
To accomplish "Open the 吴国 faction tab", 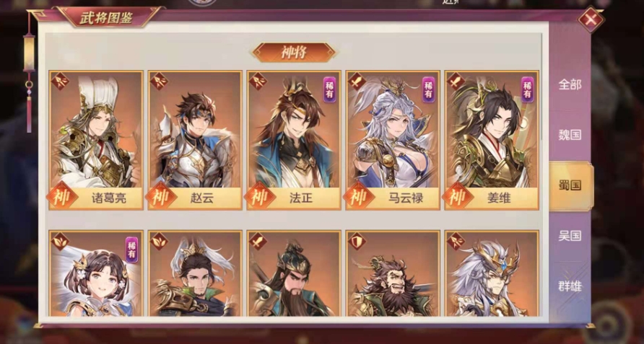I will (x=570, y=236).
